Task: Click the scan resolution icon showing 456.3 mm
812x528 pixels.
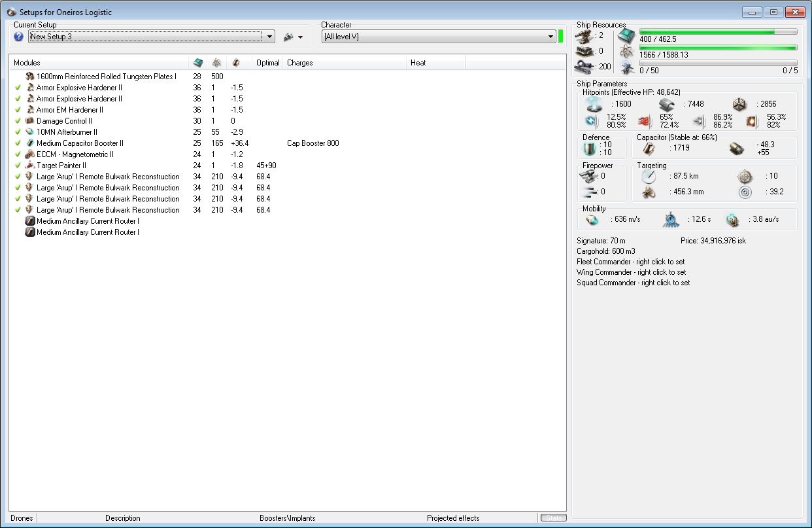Action: (x=648, y=192)
